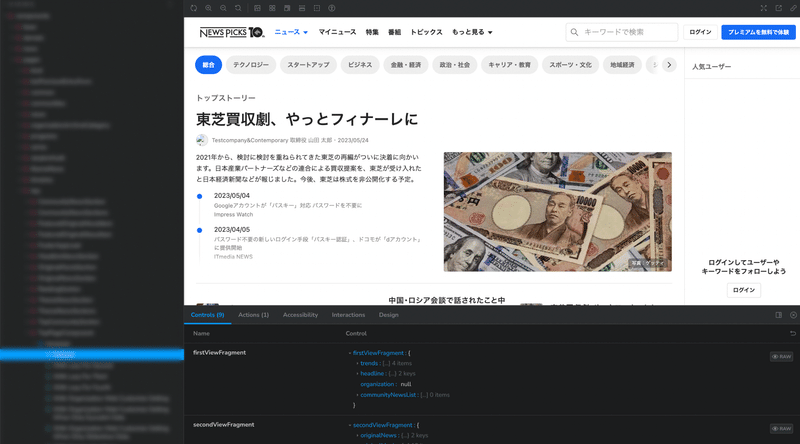Zoom in the story preview
This screenshot has height=444, width=800.
click(x=208, y=8)
